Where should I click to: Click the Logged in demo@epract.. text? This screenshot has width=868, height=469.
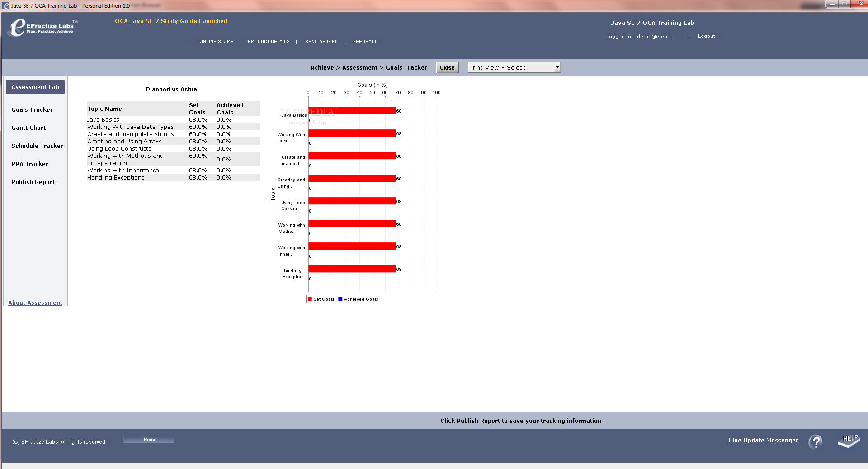tap(640, 37)
